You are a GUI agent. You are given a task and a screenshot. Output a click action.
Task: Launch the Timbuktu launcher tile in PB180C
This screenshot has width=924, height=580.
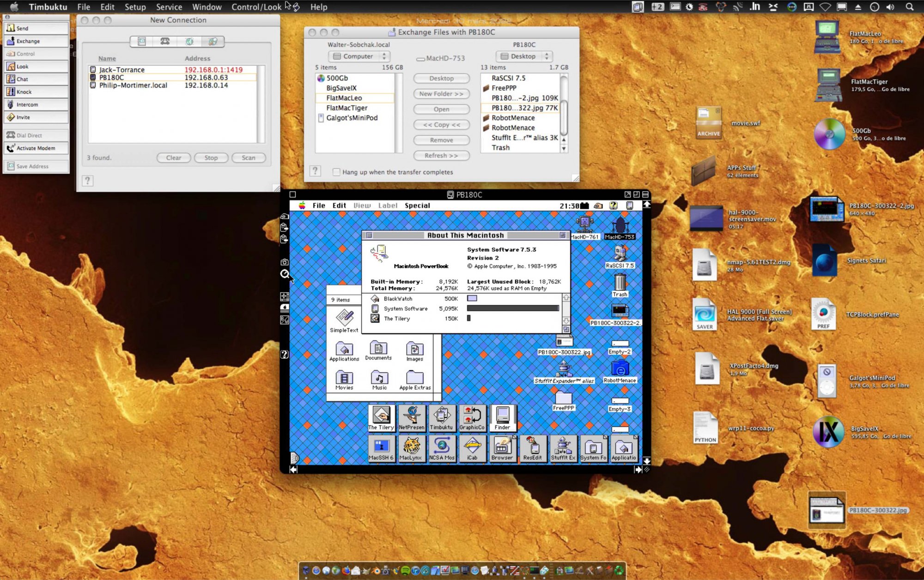click(x=442, y=417)
